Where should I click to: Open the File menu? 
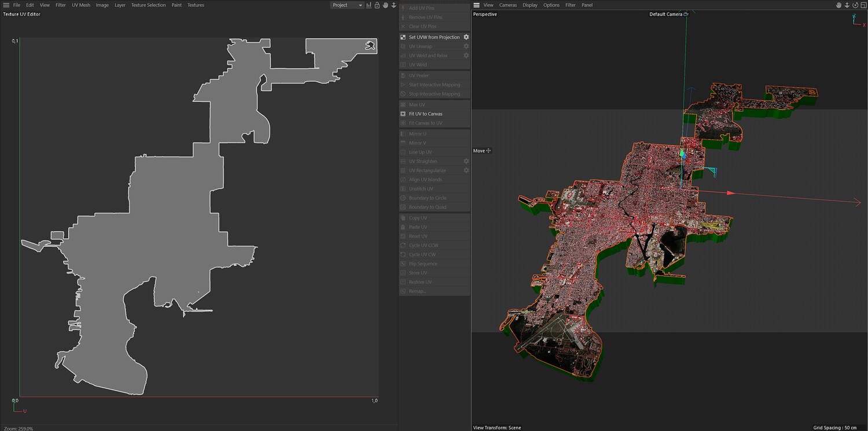coord(17,5)
